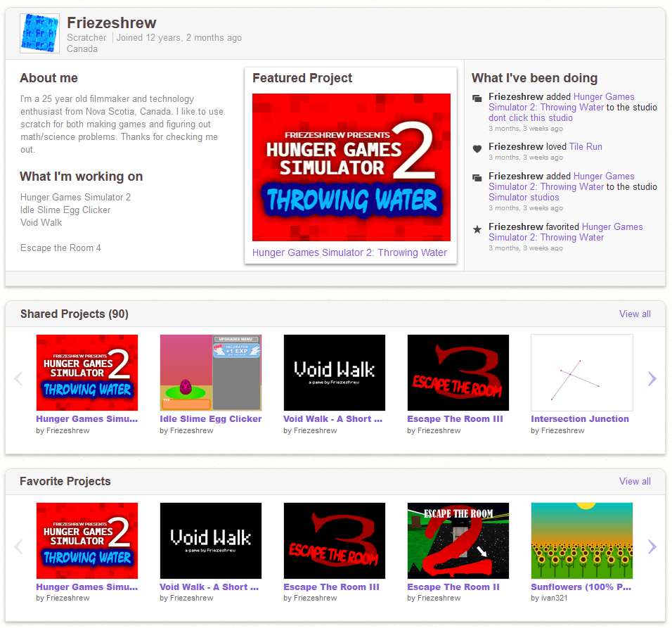Click 'Joined 12 years, 2 months ago' text
Image resolution: width=672 pixels, height=628 pixels.
[x=179, y=38]
